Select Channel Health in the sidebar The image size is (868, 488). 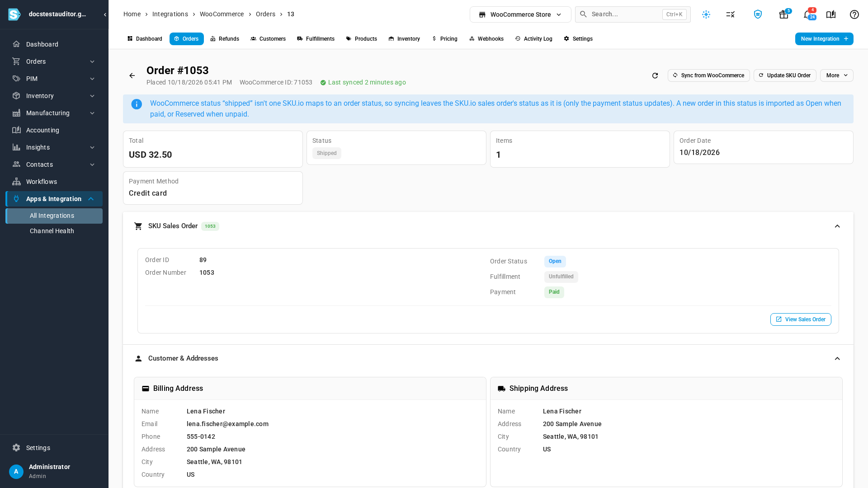pos(54,231)
